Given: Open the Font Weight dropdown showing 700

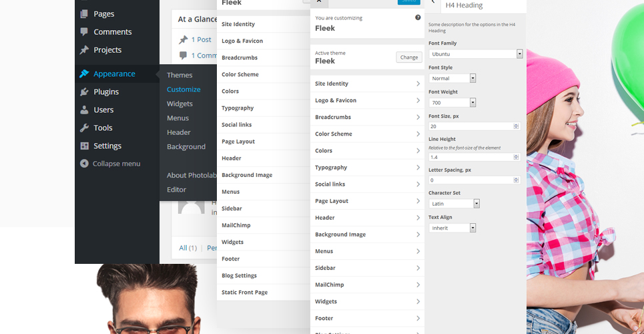Looking at the screenshot, I should coord(452,102).
